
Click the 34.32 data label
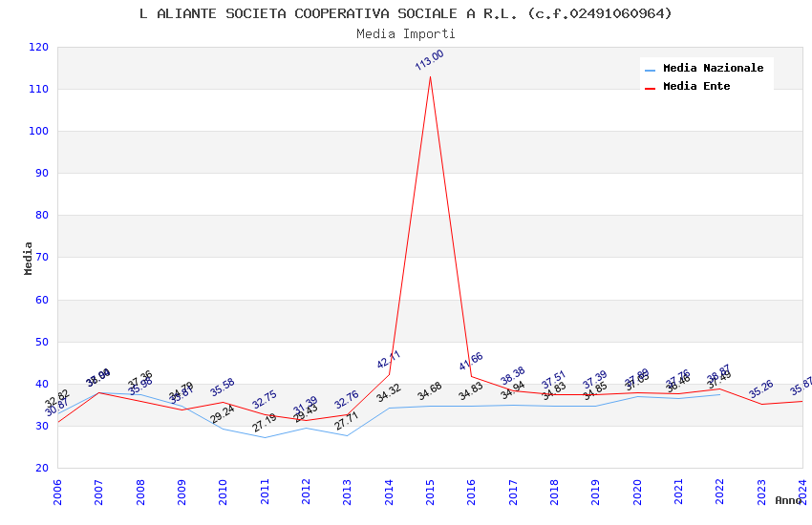tap(389, 392)
